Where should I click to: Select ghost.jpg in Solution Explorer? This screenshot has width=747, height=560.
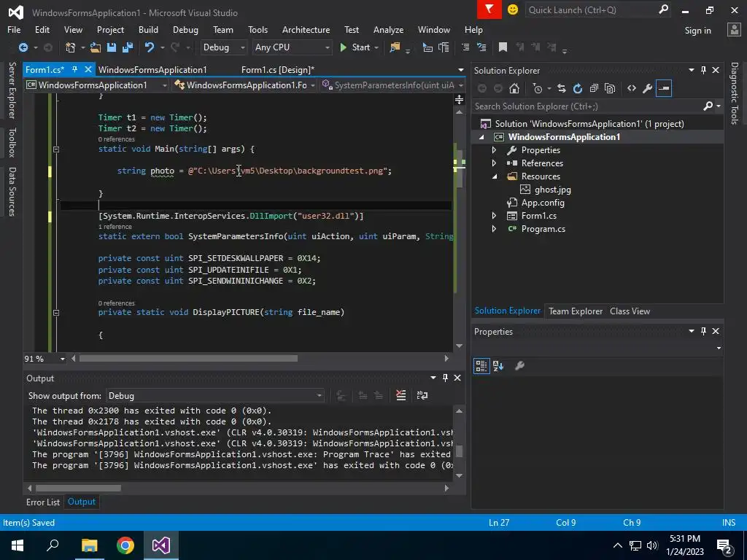pos(552,190)
